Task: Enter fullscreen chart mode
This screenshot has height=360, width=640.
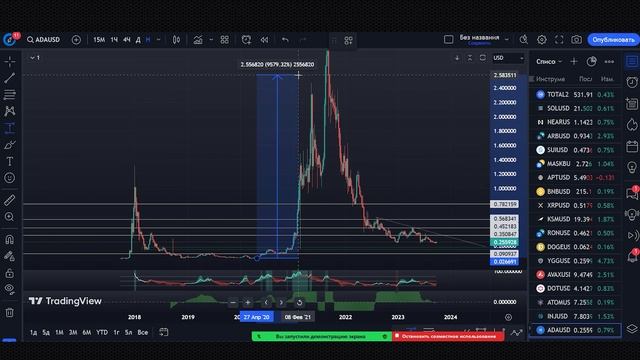Action: click(559, 40)
